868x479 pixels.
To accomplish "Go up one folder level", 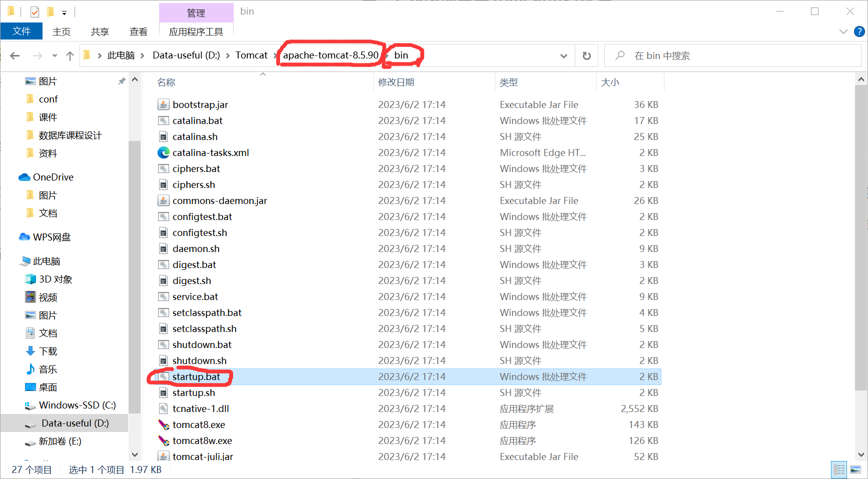I will click(x=70, y=55).
